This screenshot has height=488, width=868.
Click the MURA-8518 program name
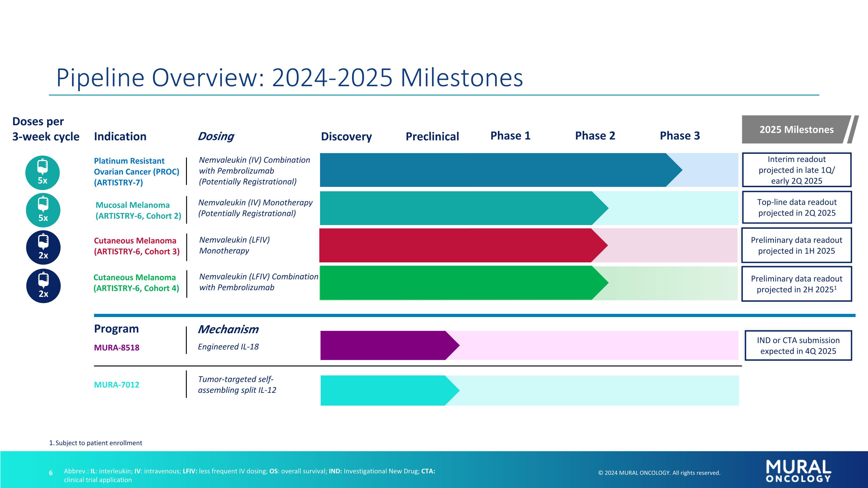117,348
